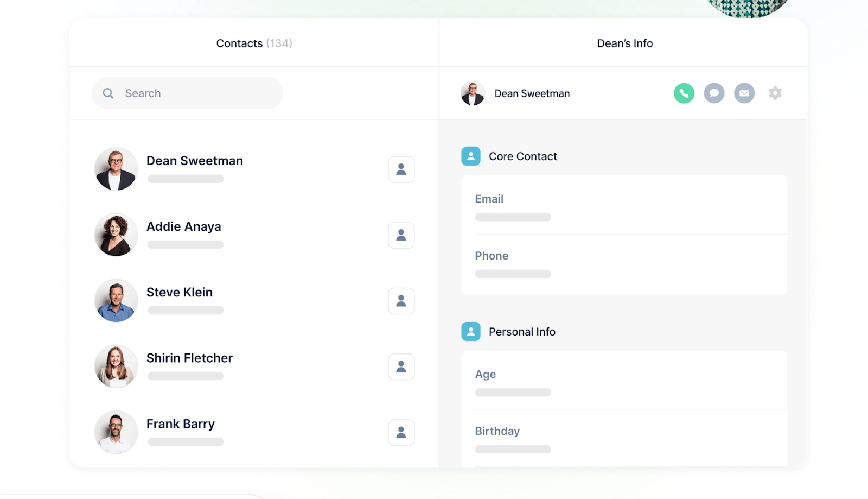Click the Core Contact section icon
The width and height of the screenshot is (868, 499).
(x=471, y=156)
